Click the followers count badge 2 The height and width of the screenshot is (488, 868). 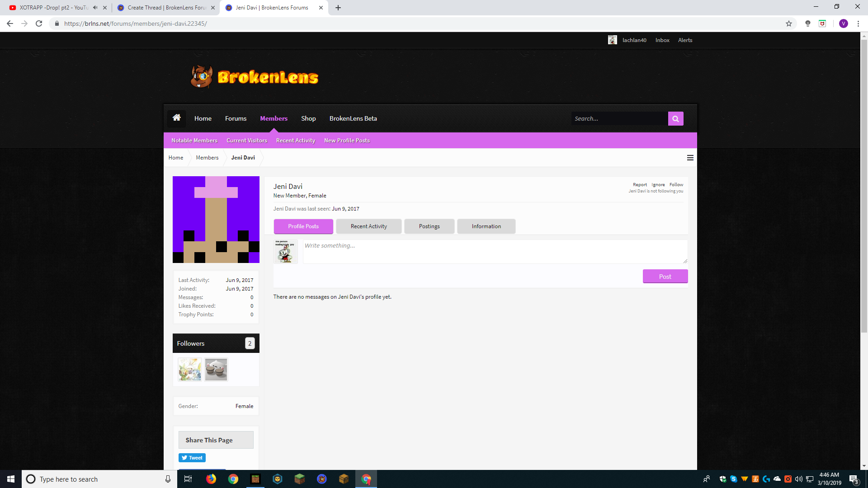[250, 343]
